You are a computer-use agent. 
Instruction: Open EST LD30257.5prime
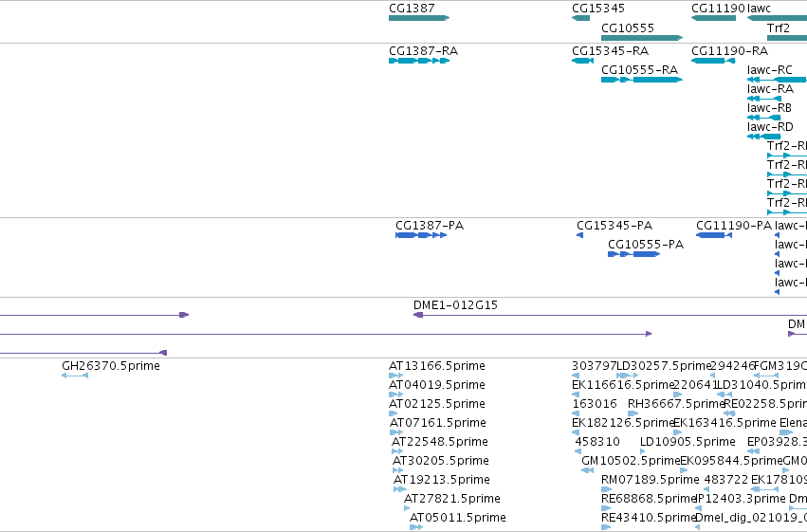click(664, 366)
